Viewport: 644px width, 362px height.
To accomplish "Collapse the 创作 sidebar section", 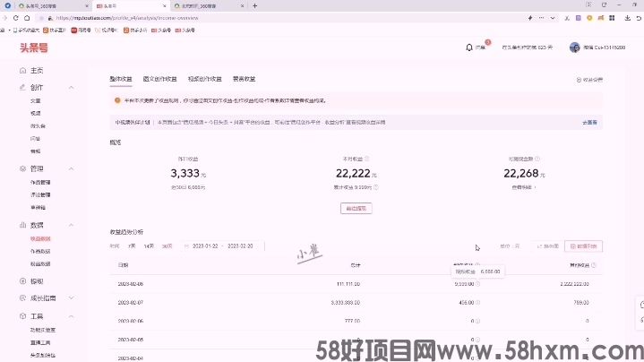I will [x=71, y=88].
